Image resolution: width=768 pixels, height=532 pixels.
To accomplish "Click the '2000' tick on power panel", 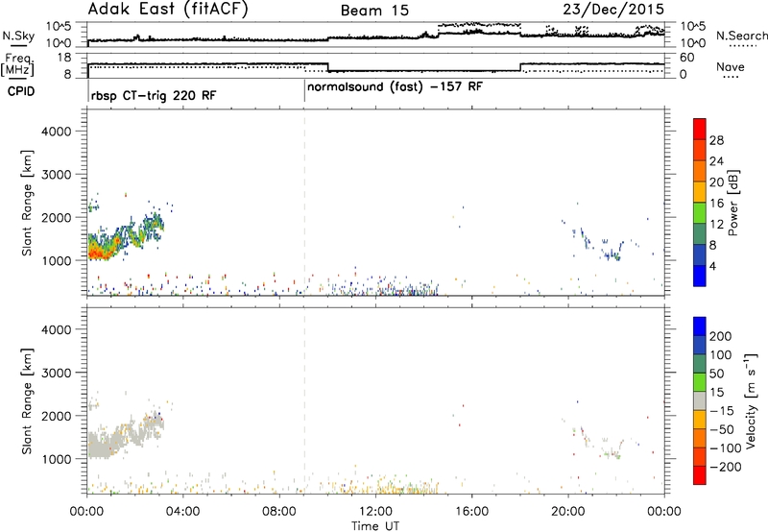I will (57, 217).
